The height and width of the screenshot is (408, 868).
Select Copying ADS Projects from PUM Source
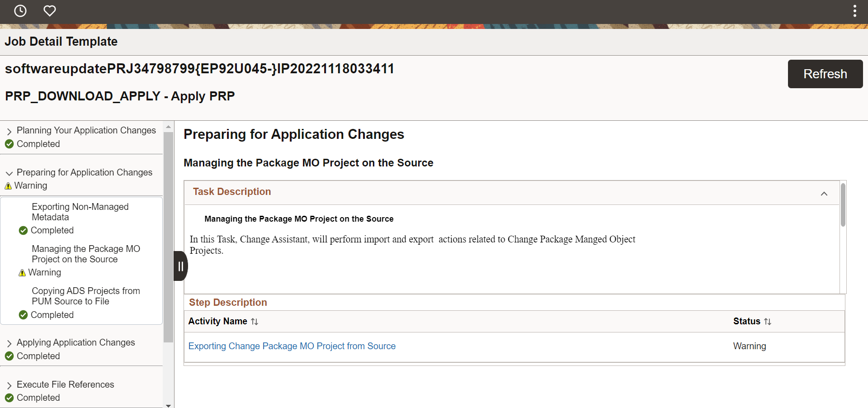(85, 296)
